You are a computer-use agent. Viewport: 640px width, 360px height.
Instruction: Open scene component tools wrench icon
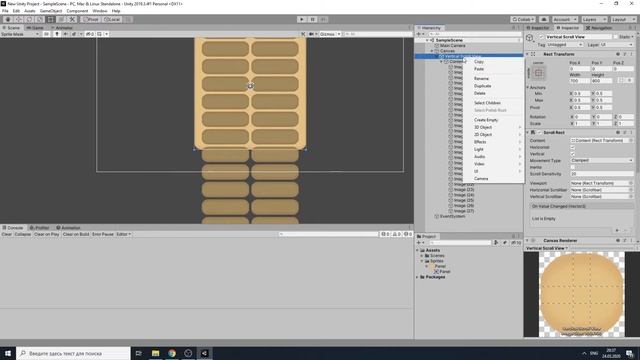(x=303, y=34)
